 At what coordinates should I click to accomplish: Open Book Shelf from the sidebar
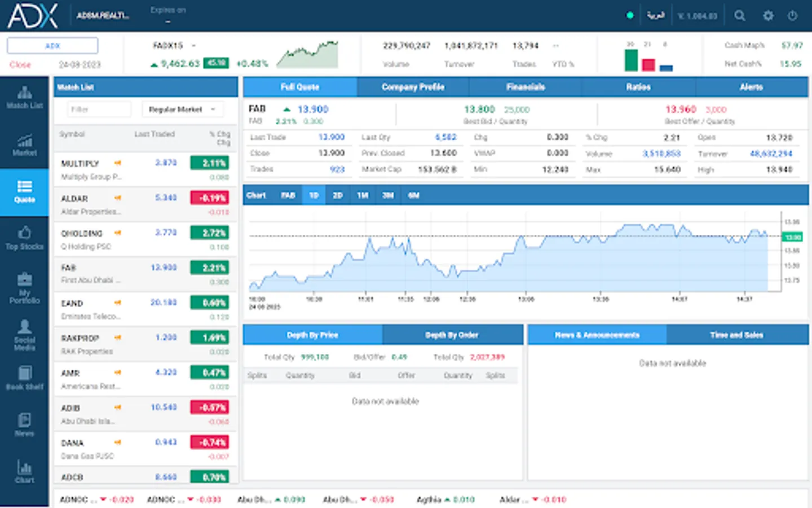tap(24, 378)
